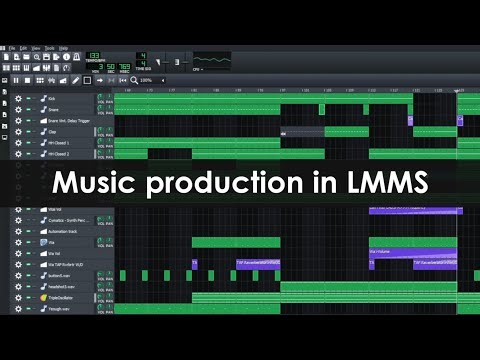
Task: Open the Clap track gear menu
Action: (18, 132)
